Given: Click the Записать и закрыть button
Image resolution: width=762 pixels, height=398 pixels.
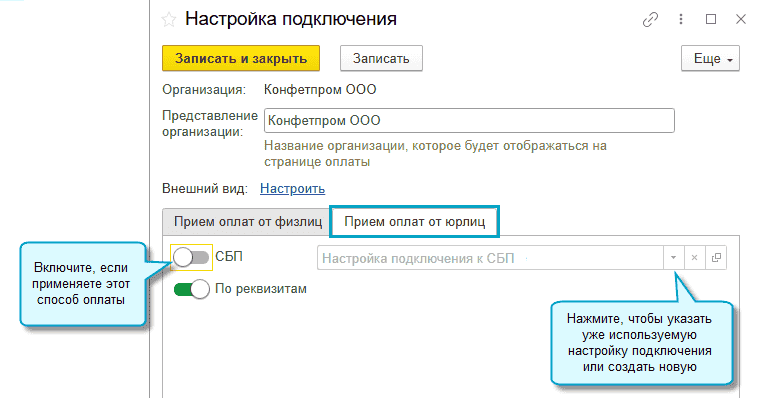Looking at the screenshot, I should 241,58.
